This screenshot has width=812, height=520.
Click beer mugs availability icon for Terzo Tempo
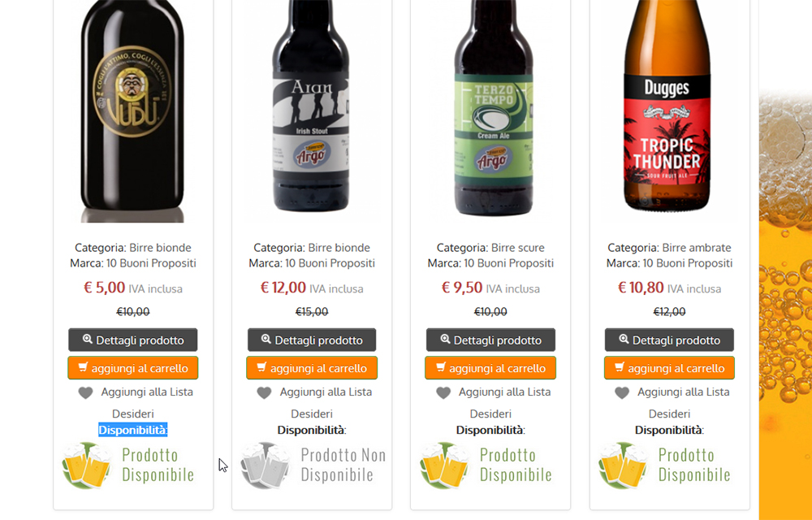click(444, 465)
